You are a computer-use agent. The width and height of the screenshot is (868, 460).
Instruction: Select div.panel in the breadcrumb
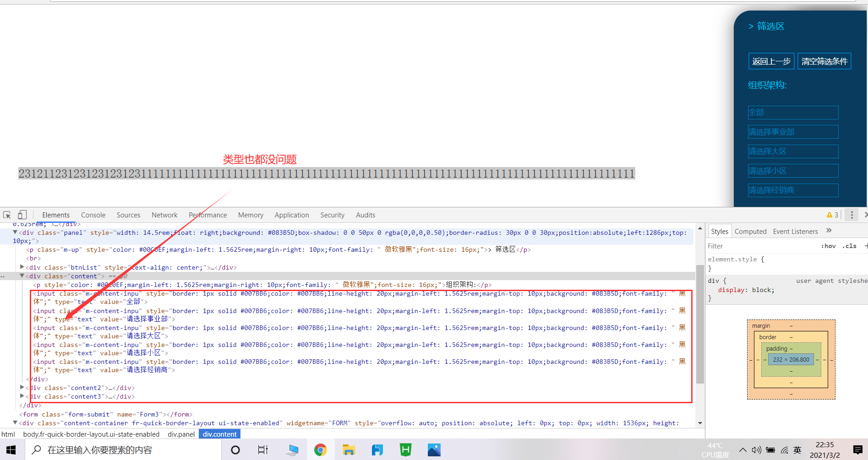coord(181,434)
